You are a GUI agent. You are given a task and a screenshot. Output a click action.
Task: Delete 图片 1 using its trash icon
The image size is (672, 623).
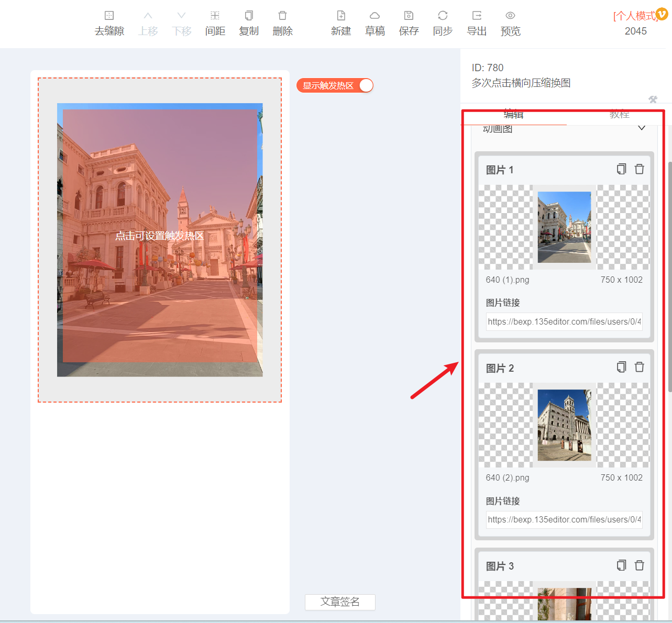click(640, 169)
